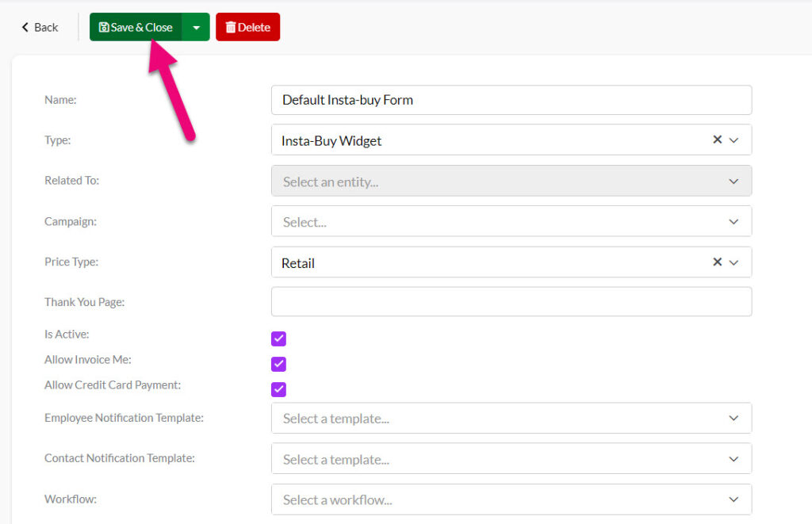Uncheck the Is Active checkbox
The image size is (812, 524).
point(278,338)
